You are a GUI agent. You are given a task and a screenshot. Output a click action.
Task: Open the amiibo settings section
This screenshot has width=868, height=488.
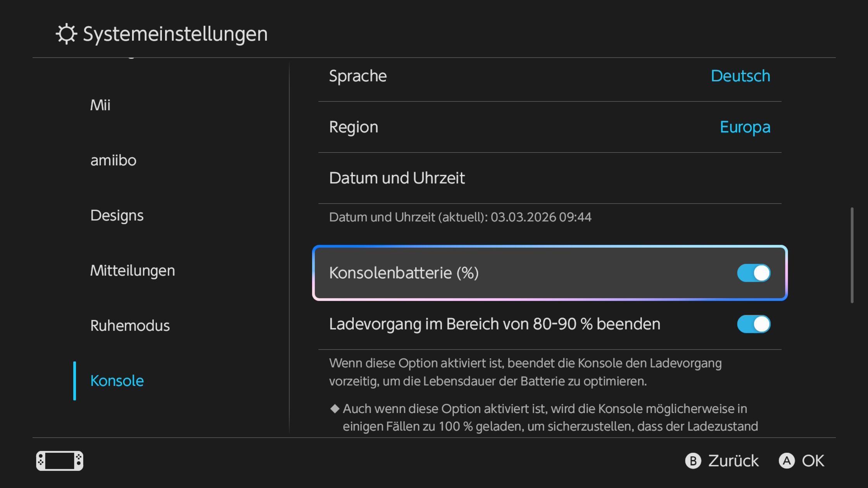point(113,160)
